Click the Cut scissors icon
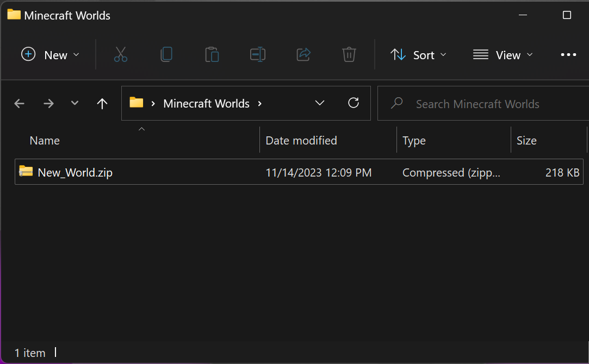The image size is (589, 364). (x=121, y=55)
